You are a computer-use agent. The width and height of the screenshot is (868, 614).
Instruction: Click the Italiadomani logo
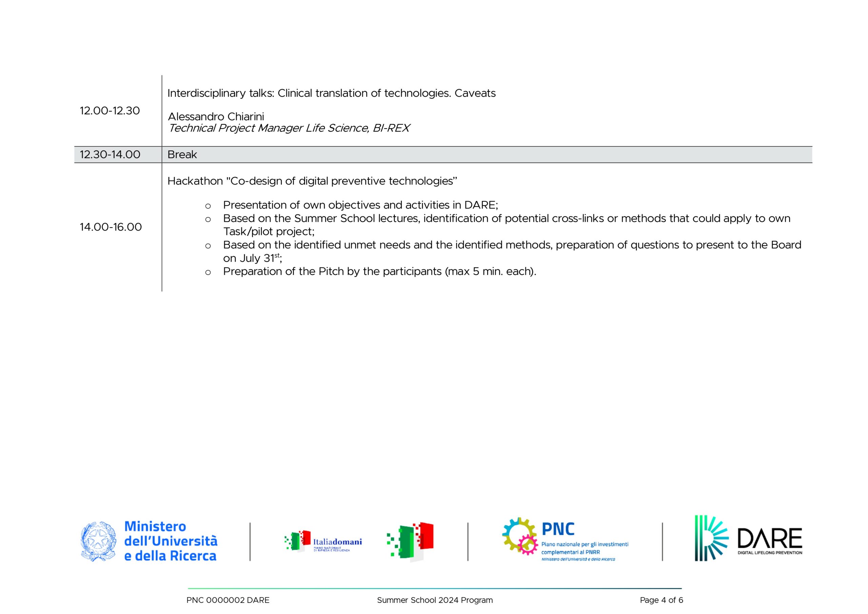(x=323, y=541)
